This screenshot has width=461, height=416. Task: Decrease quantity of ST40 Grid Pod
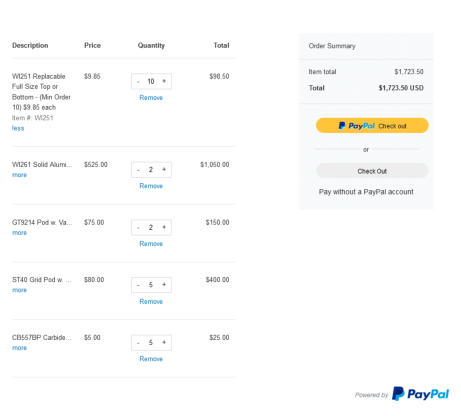138,285
